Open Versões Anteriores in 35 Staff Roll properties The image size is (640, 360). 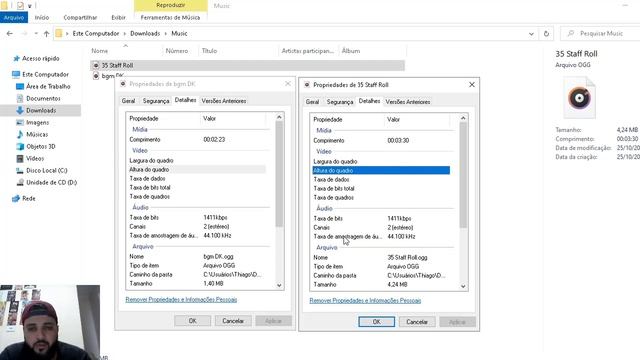tap(408, 102)
